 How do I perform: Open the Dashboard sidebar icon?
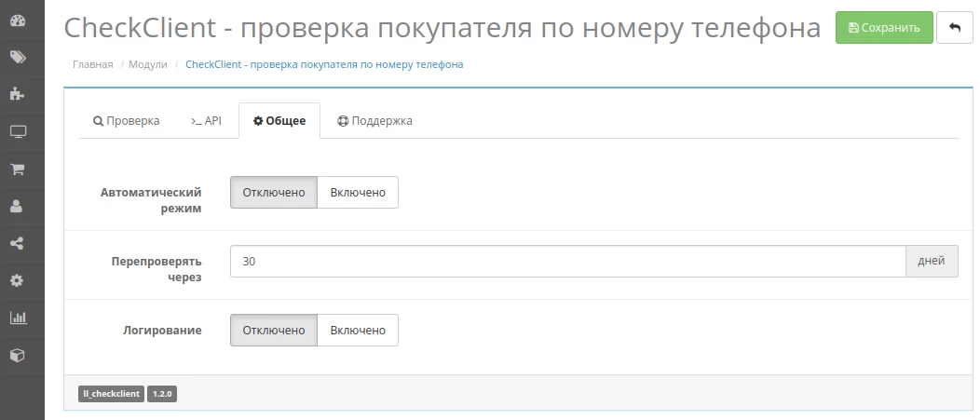18,20
